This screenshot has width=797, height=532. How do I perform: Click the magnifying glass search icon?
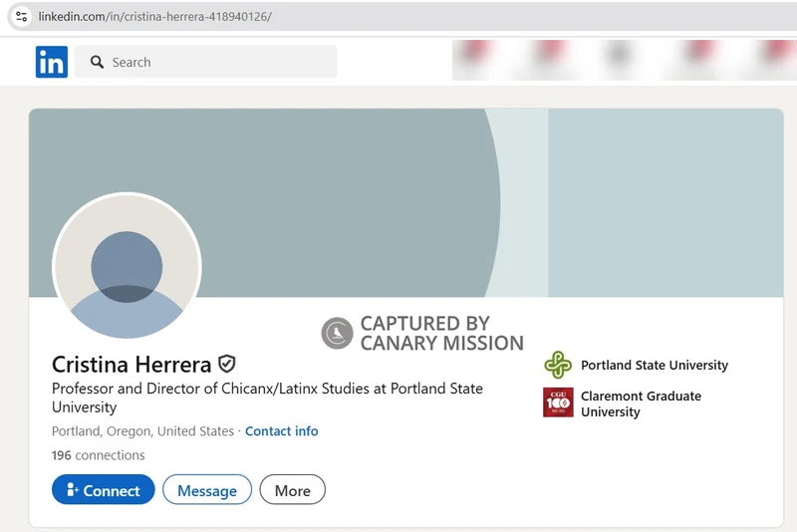click(x=97, y=62)
